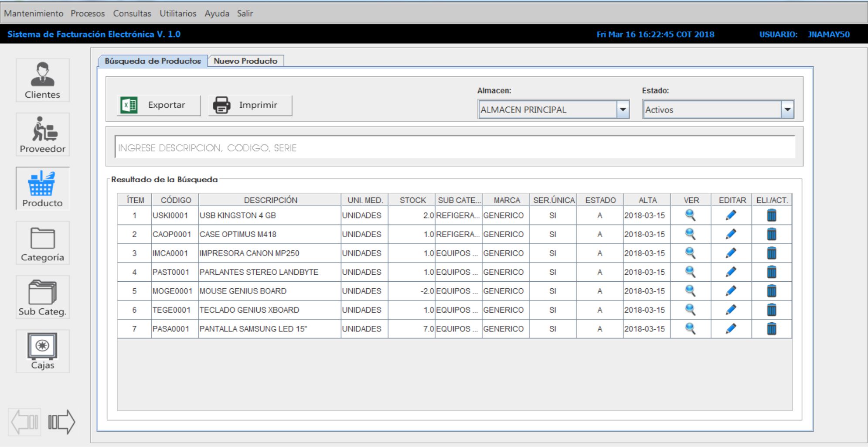Screen dimensions: 868x447
Task: Open the Consultas menu
Action: coord(132,14)
